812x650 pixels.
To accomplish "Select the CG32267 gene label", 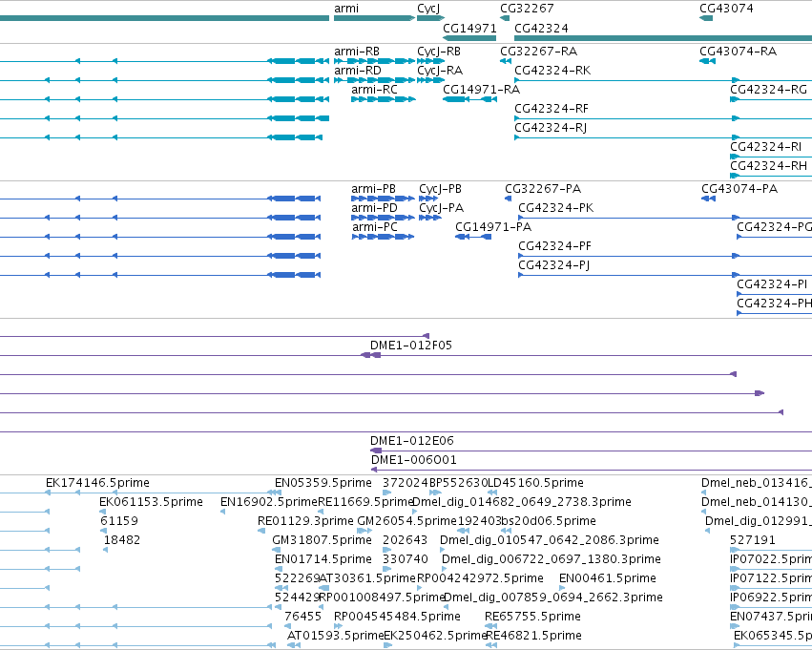I will click(527, 9).
